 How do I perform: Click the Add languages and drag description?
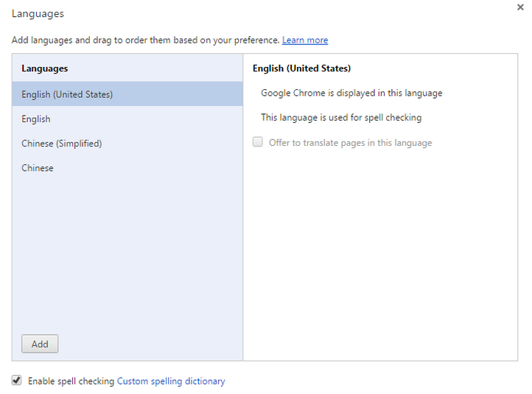pos(145,41)
